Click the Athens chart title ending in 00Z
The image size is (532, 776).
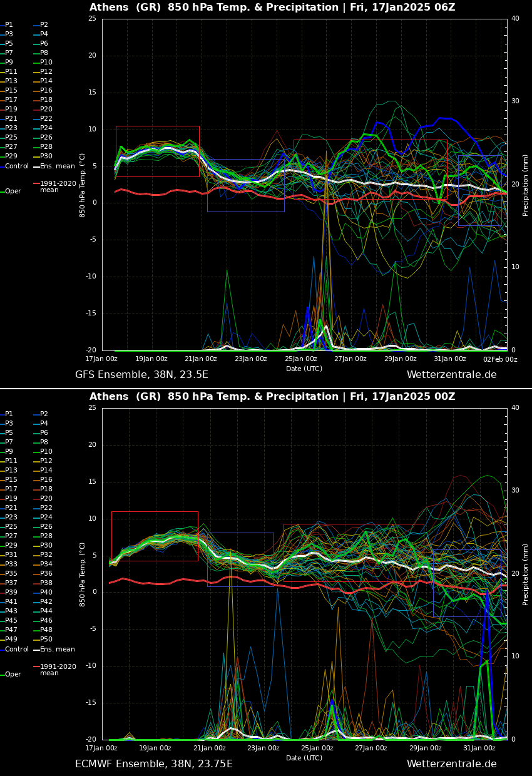[x=272, y=397]
